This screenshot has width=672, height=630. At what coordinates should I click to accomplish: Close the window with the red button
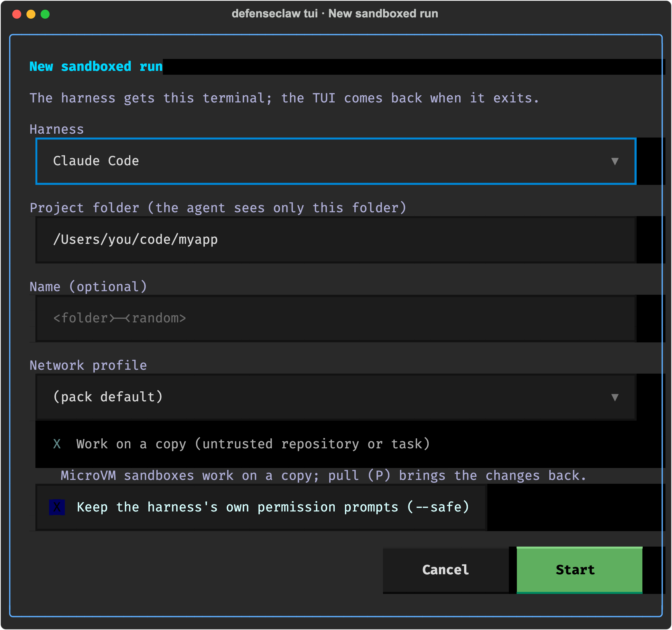click(17, 14)
